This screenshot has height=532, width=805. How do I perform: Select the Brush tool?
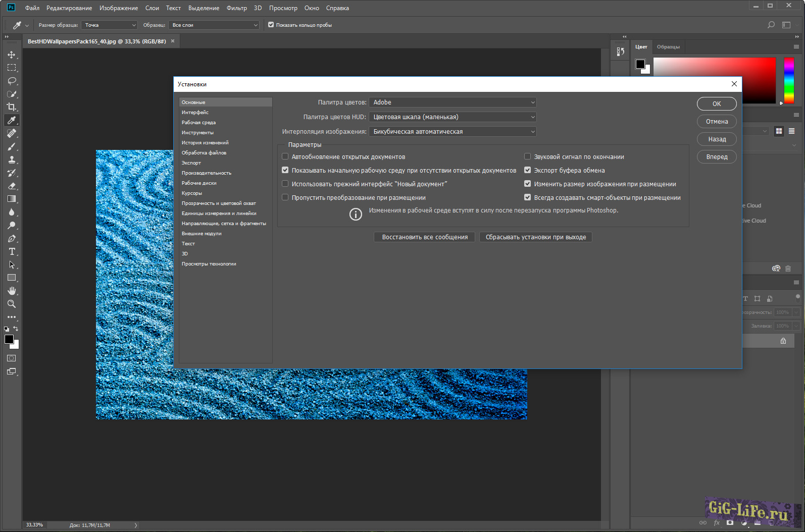pos(12,146)
